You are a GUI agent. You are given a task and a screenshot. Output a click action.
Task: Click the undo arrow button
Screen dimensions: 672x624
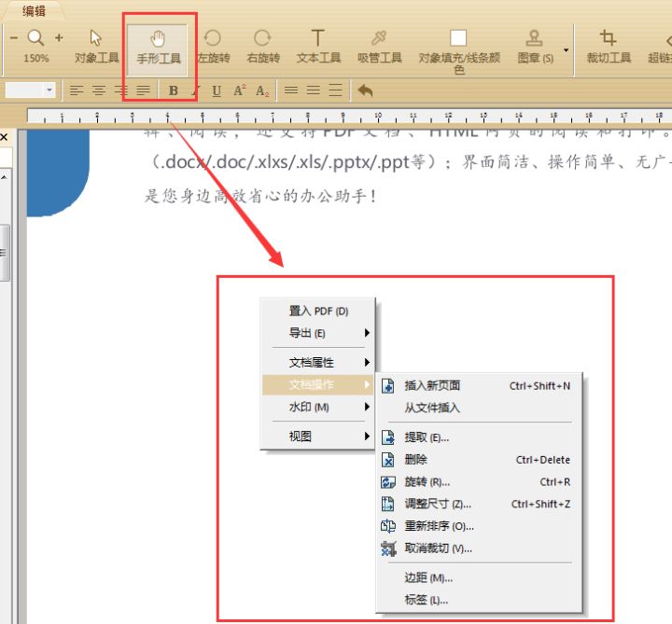tap(365, 90)
